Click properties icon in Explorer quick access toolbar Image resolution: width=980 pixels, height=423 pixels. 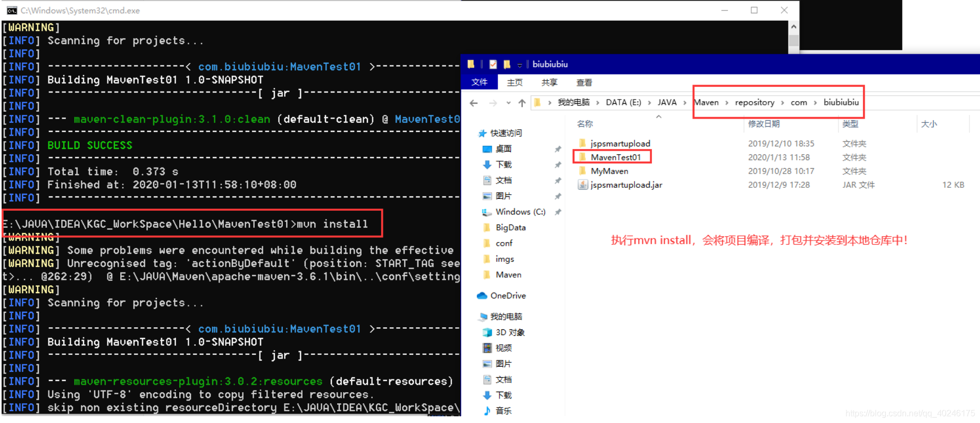point(493,64)
